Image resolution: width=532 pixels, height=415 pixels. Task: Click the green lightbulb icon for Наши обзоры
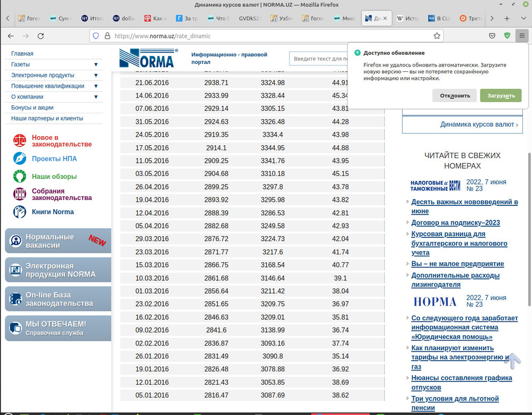pyautogui.click(x=20, y=176)
